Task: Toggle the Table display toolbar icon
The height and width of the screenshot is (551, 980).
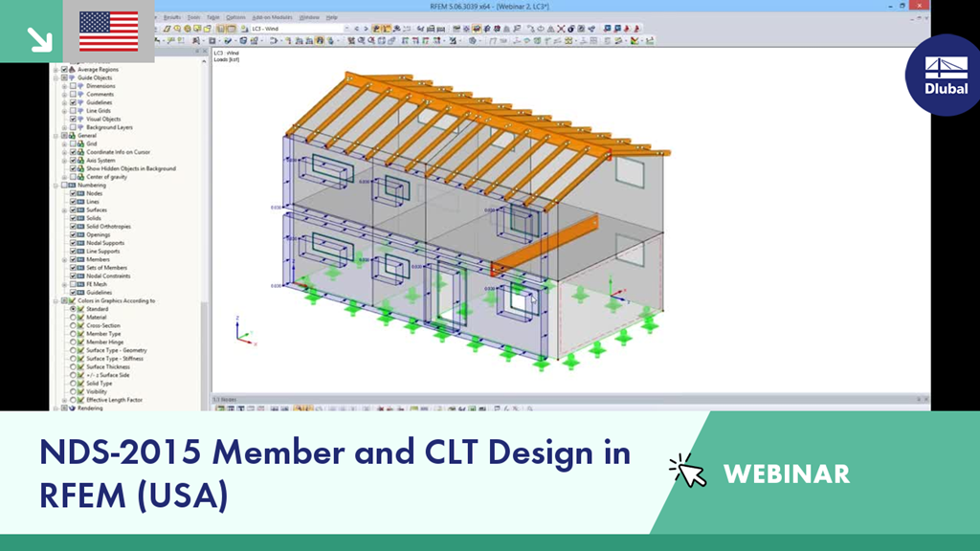Action: 232,29
